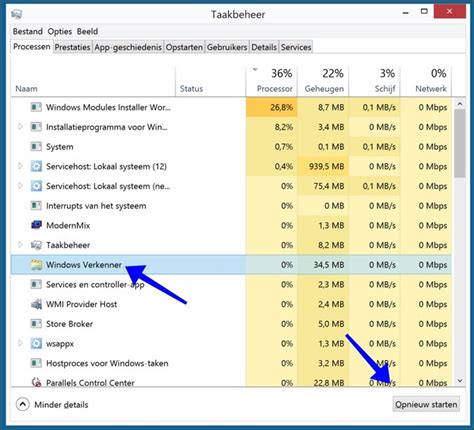
Task: Click the scrollbar up arrow
Action: pyautogui.click(x=460, y=104)
